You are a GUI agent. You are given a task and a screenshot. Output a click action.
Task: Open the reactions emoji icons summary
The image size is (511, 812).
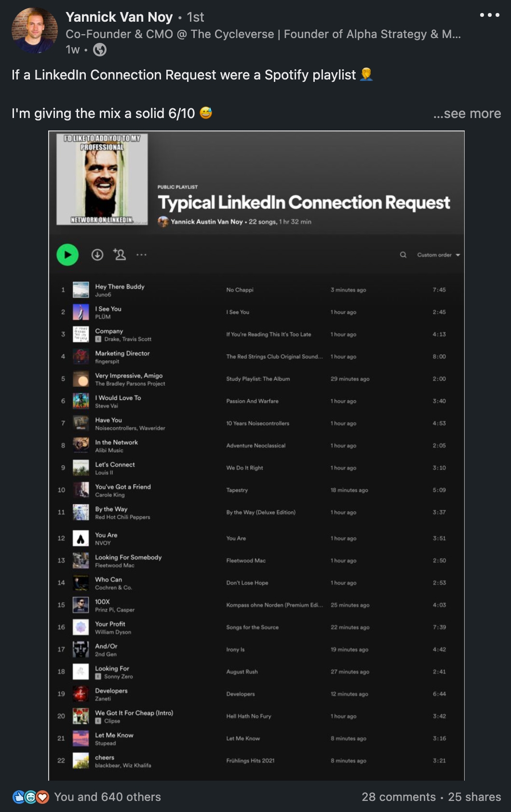(x=30, y=797)
